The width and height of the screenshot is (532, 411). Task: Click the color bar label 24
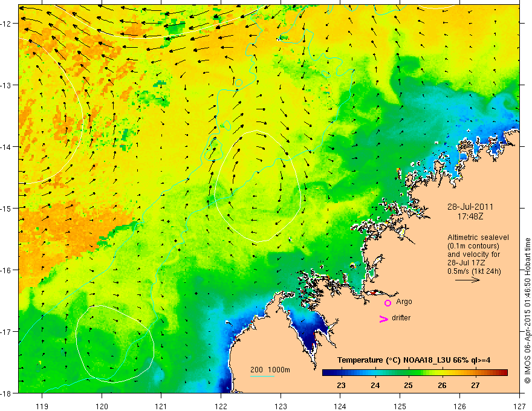(x=375, y=385)
